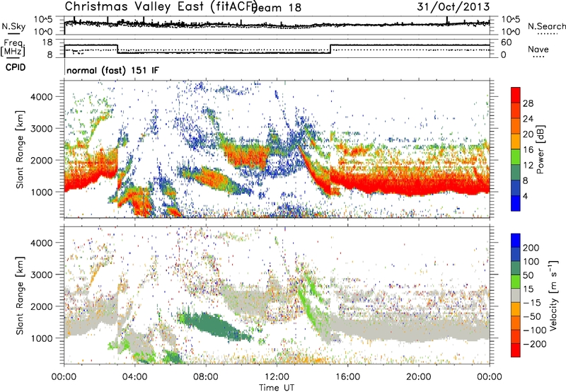Click the '15' label on Velocity color bar
Screen dimensions: 566x392
(x=528, y=289)
